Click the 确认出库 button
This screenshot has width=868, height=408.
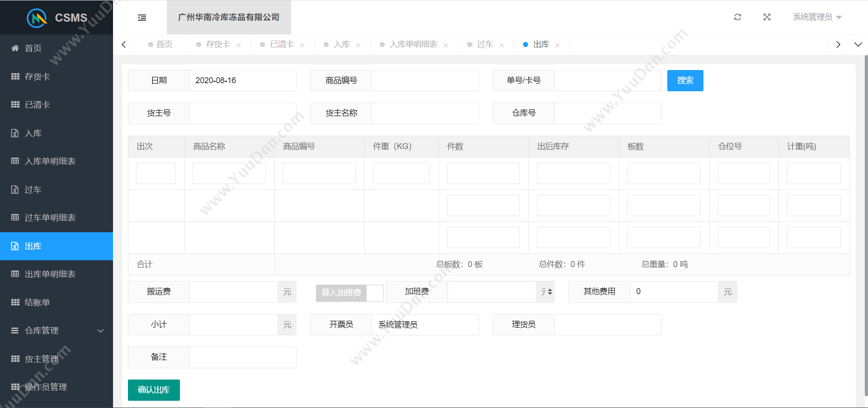154,390
